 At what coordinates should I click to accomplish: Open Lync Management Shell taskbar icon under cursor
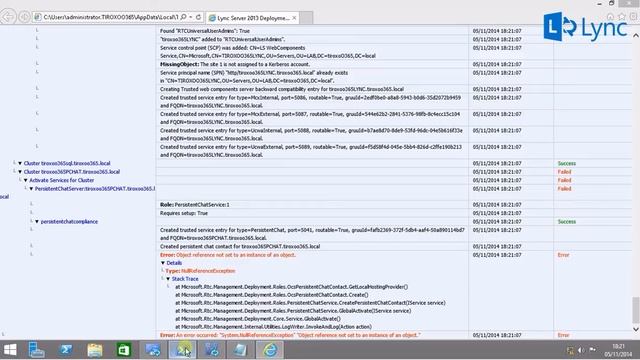pyautogui.click(x=182, y=350)
